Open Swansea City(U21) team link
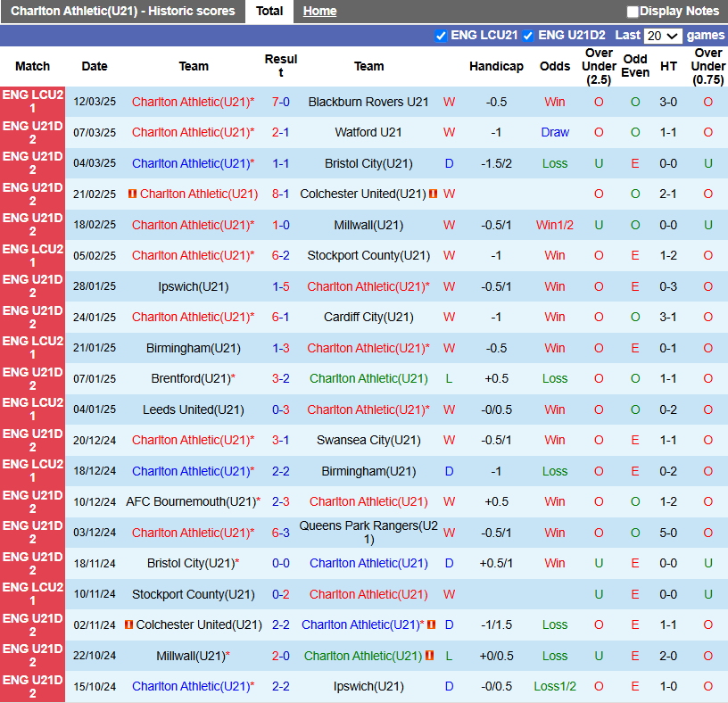 click(x=368, y=440)
